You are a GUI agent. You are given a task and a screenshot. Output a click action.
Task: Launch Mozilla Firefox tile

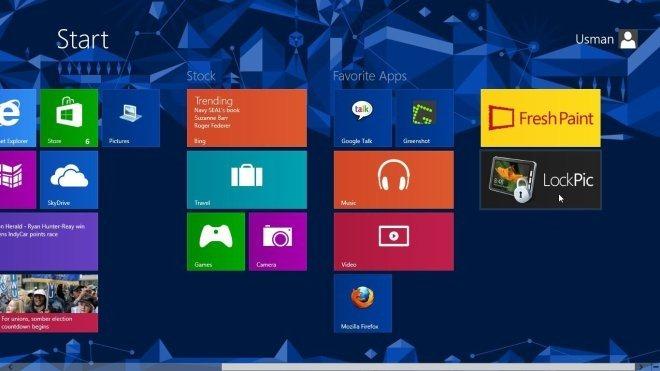(362, 303)
